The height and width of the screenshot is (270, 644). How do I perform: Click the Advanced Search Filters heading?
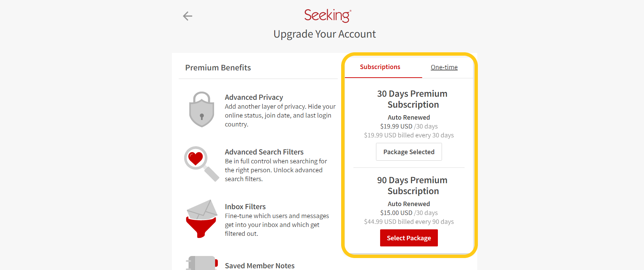[264, 152]
